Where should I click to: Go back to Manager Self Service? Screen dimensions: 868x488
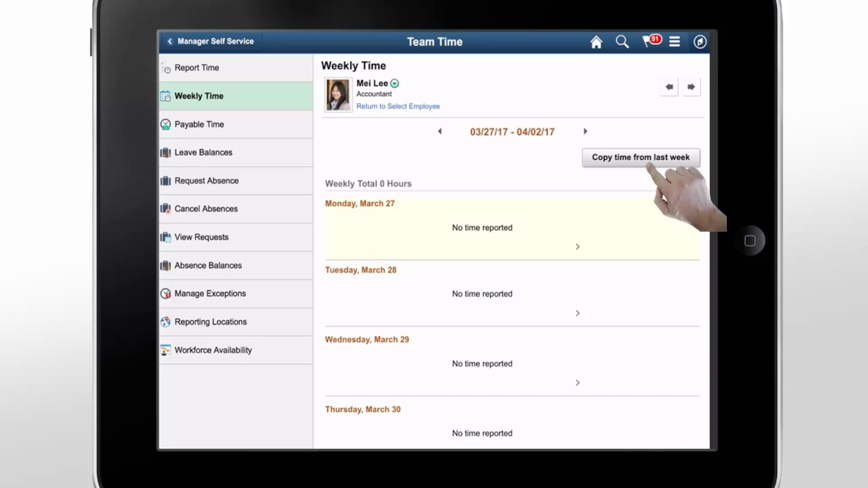coord(211,41)
